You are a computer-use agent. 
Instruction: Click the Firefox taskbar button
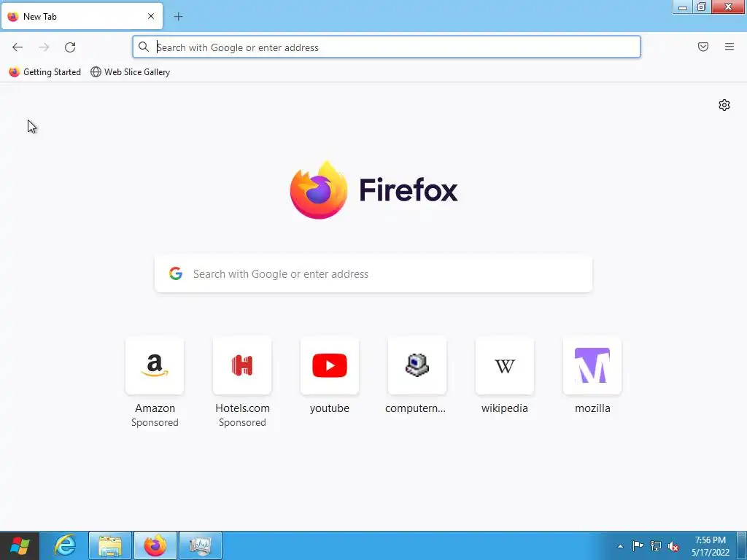pos(155,545)
